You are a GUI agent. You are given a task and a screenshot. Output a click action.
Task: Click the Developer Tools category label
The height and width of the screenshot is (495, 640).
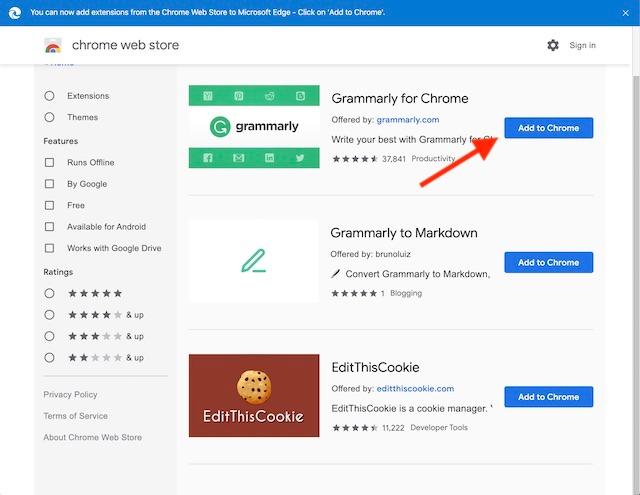pyautogui.click(x=439, y=427)
